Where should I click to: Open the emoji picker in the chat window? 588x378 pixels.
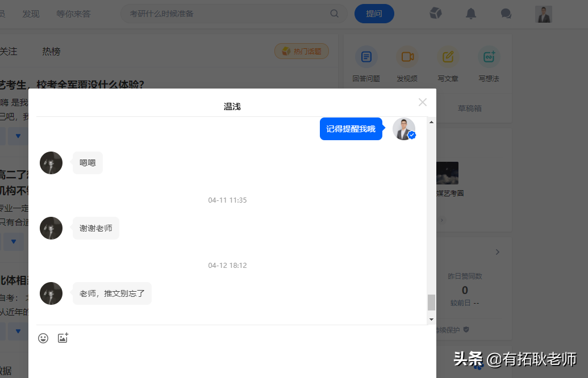pos(43,338)
